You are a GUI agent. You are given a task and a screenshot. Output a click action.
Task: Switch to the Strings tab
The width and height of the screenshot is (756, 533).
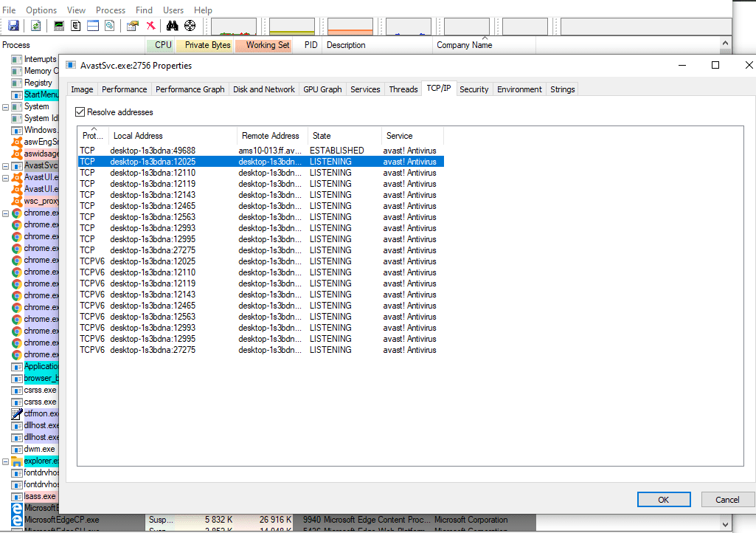pos(562,89)
